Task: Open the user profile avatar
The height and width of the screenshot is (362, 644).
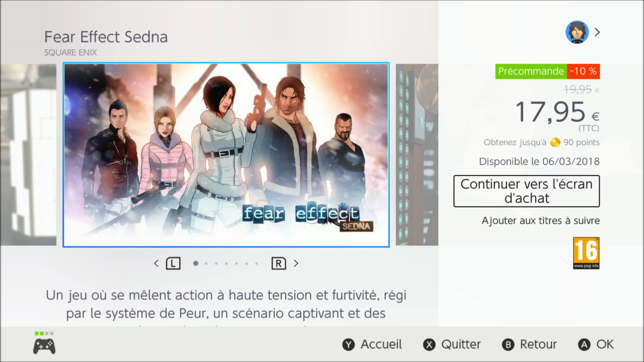Action: 577,32
